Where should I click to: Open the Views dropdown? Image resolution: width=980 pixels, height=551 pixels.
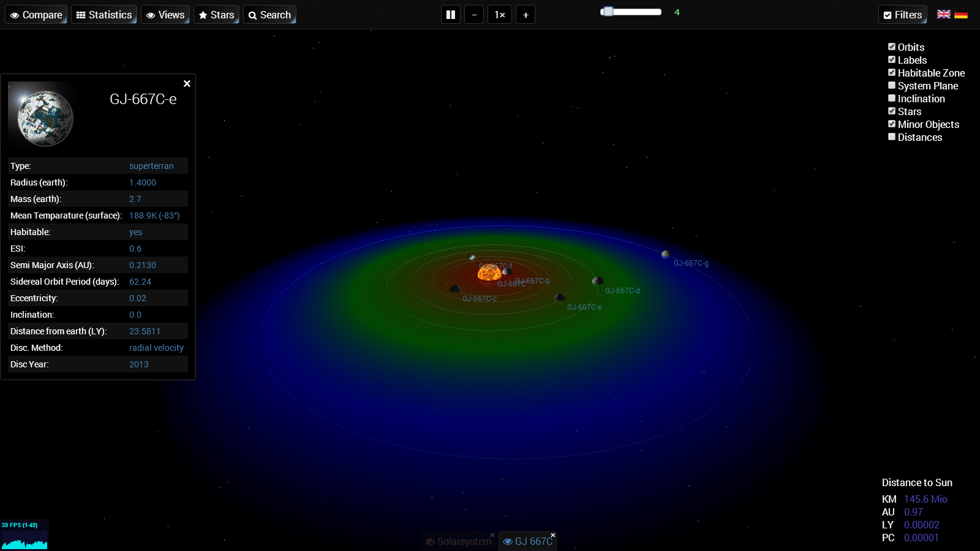[165, 15]
